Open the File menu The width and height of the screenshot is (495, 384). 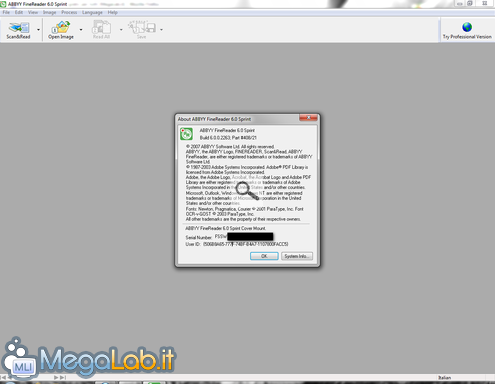coord(6,12)
